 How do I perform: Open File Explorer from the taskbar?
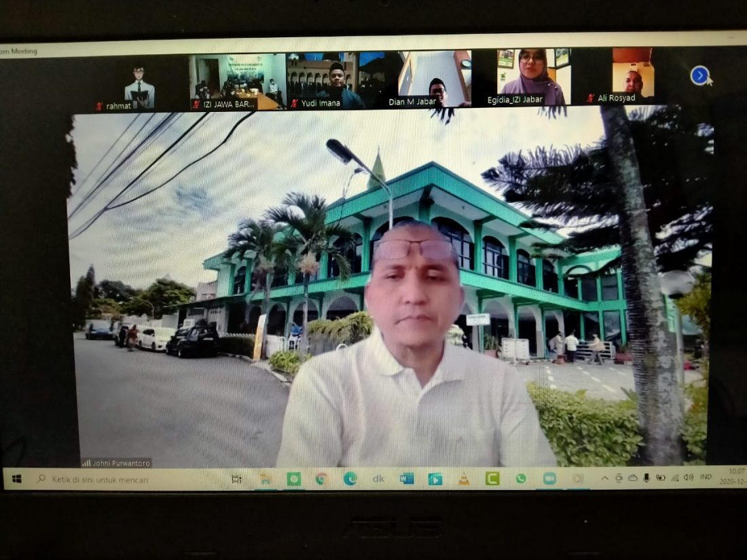tap(265, 479)
